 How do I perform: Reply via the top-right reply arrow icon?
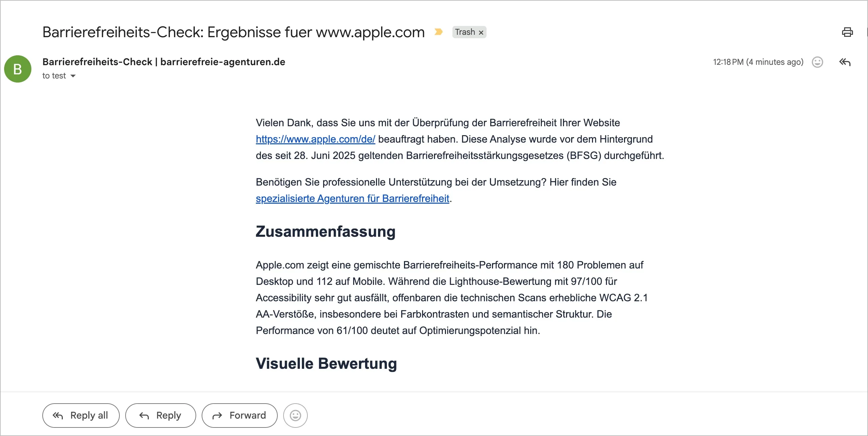[x=844, y=62]
